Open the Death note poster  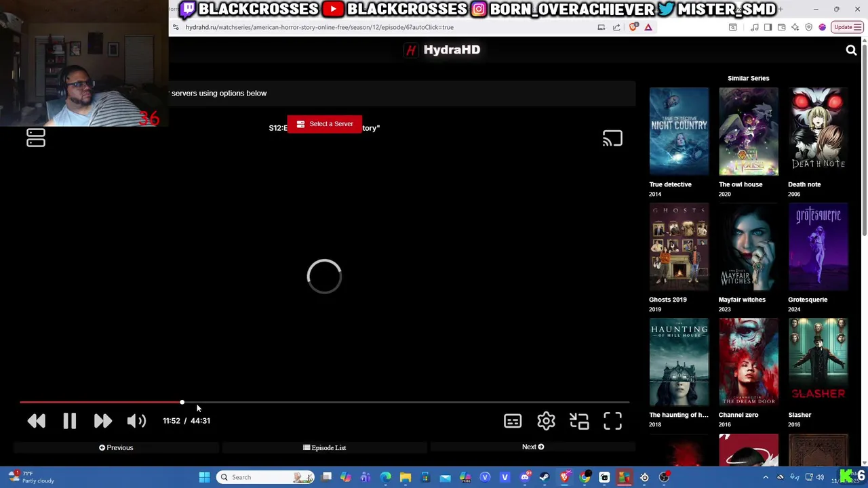[818, 131]
